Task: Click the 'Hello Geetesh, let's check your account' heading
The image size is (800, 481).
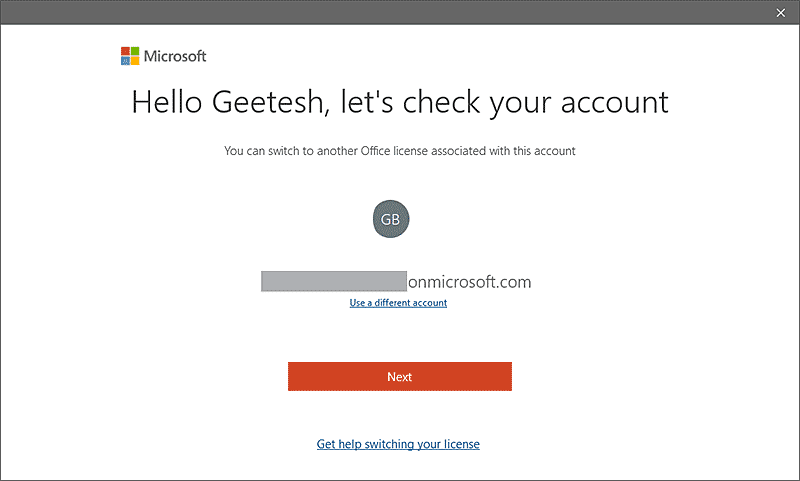Action: point(400,102)
